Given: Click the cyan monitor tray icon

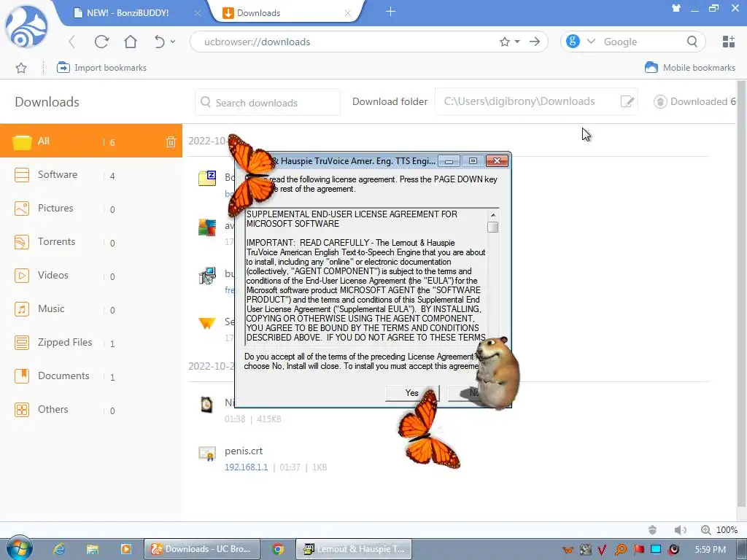Looking at the screenshot, I should [656, 550].
